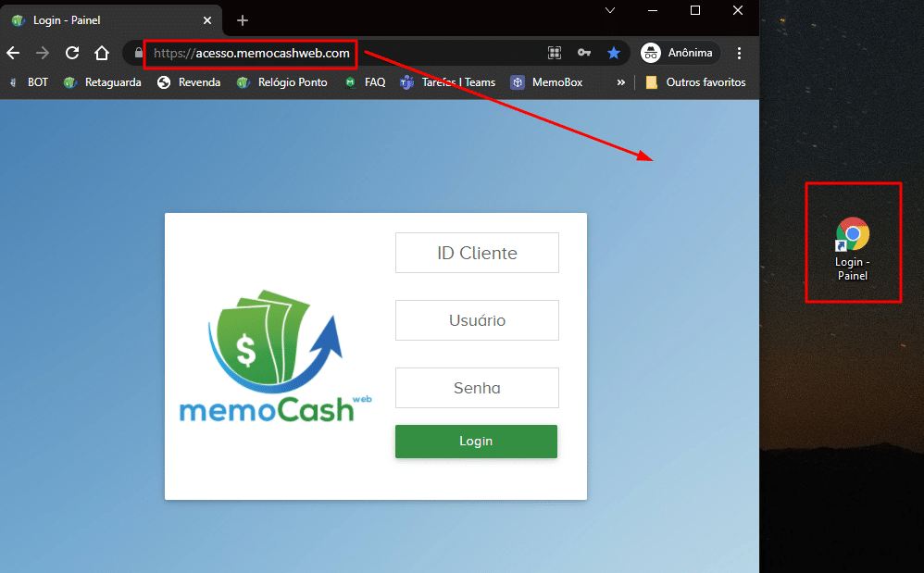Expand hidden bookmarks with chevron
The width and height of the screenshot is (924, 573).
620,82
